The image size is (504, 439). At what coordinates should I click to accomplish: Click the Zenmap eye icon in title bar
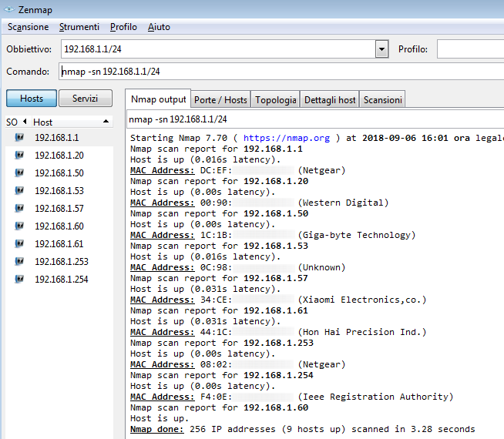[x=11, y=8]
